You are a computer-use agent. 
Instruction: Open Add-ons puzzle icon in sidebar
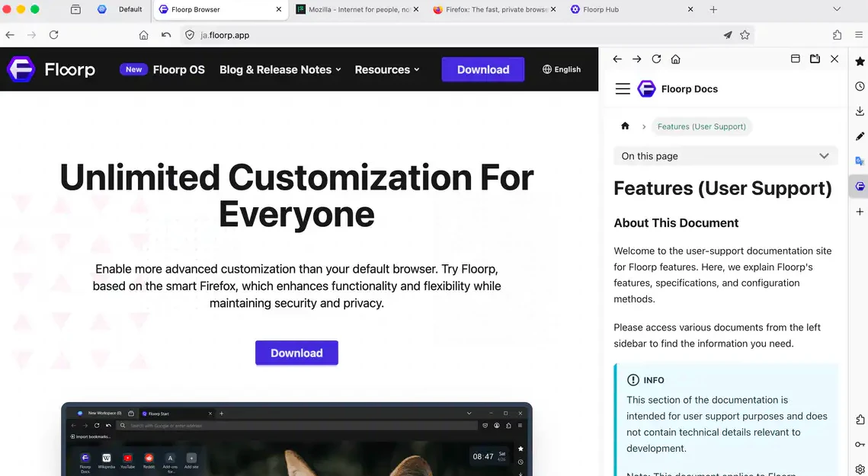pyautogui.click(x=860, y=420)
